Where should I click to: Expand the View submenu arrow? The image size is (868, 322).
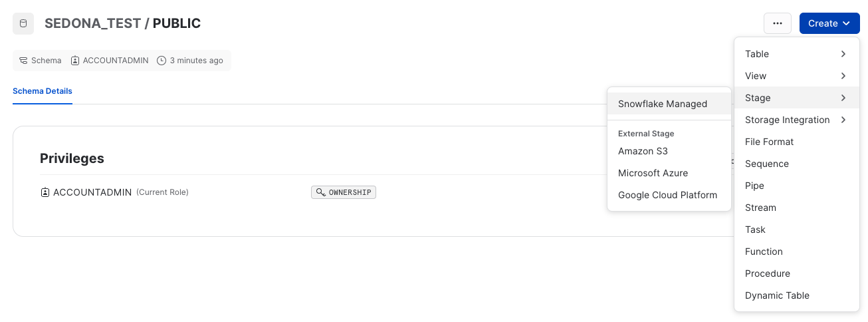[x=843, y=76]
